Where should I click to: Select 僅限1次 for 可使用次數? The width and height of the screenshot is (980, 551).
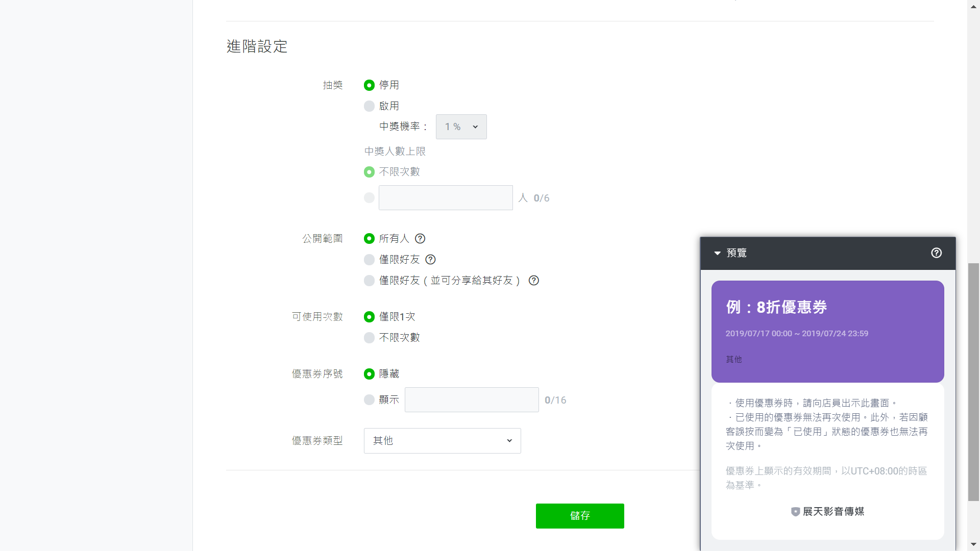(x=369, y=317)
